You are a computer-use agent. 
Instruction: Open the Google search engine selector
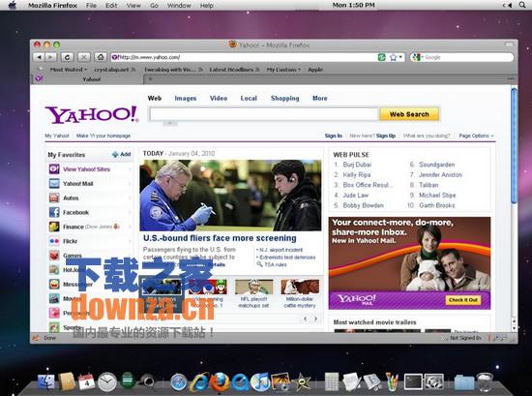[418, 57]
